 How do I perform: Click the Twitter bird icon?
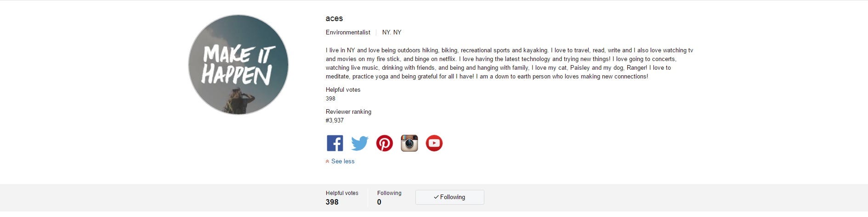(x=360, y=143)
